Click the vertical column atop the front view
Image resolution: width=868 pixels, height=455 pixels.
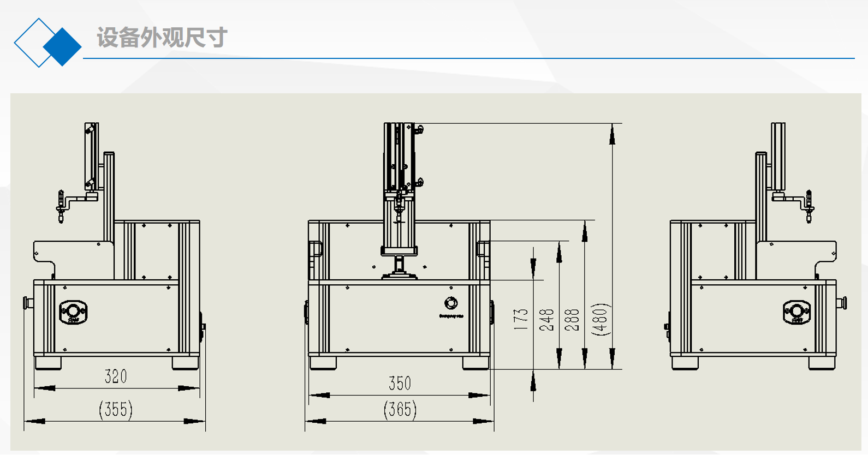399,158
